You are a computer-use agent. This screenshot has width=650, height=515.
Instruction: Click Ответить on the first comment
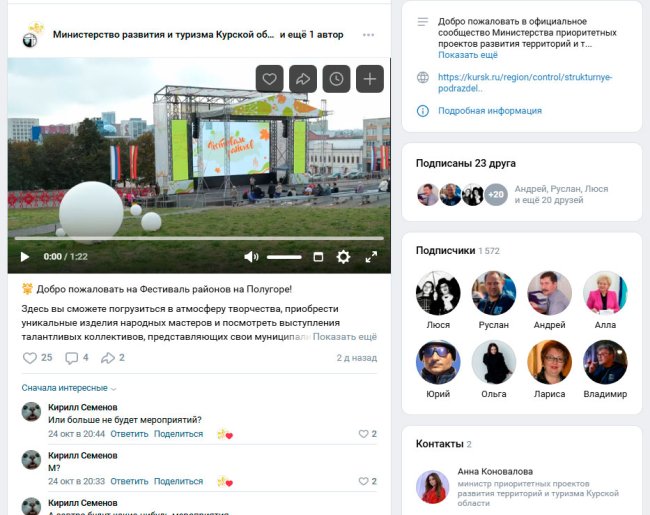(129, 434)
